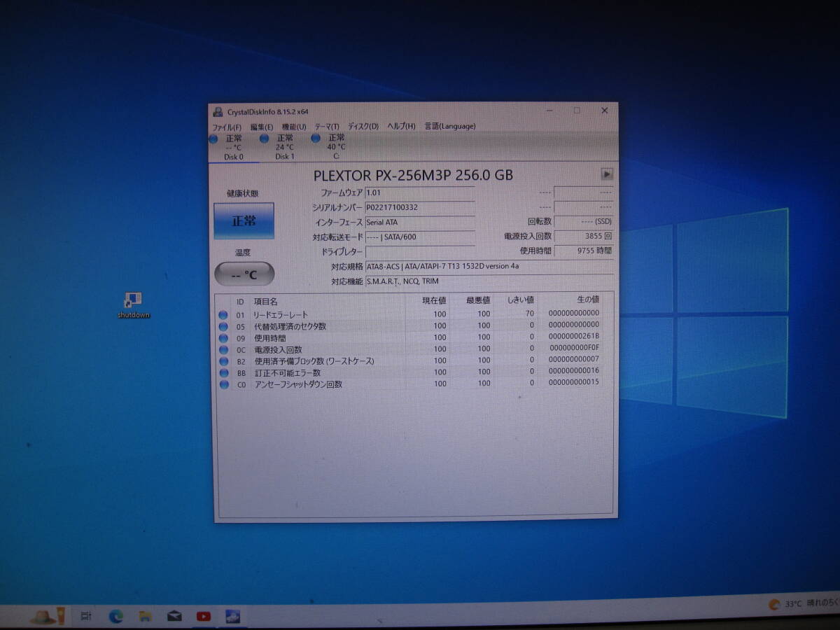840x630 pixels.
Task: Select the 代替処理済のセクタ数 row text
Action: [x=290, y=326]
